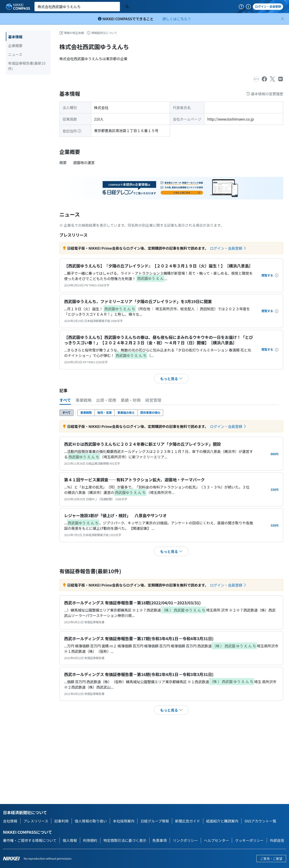Viewport: 289px width, 868px height.
Task: Go to ニュース via sidebar
Action: (x=15, y=55)
